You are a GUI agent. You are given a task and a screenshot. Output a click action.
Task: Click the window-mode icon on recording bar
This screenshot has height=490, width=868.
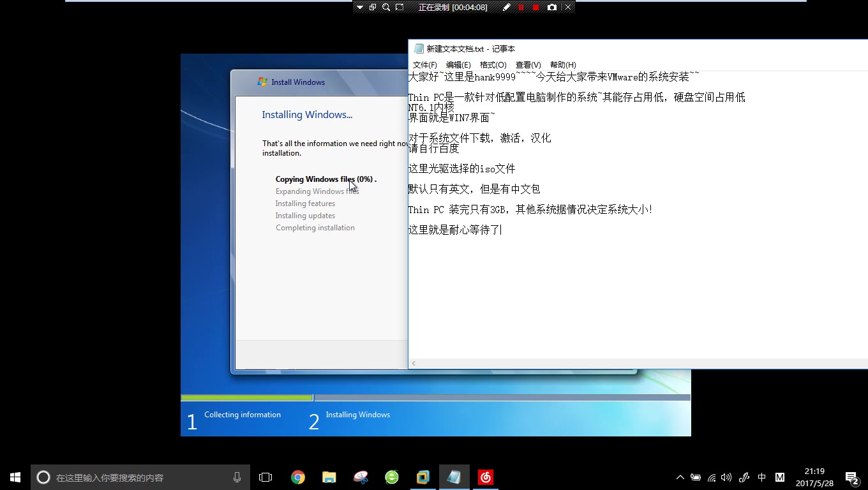click(373, 7)
